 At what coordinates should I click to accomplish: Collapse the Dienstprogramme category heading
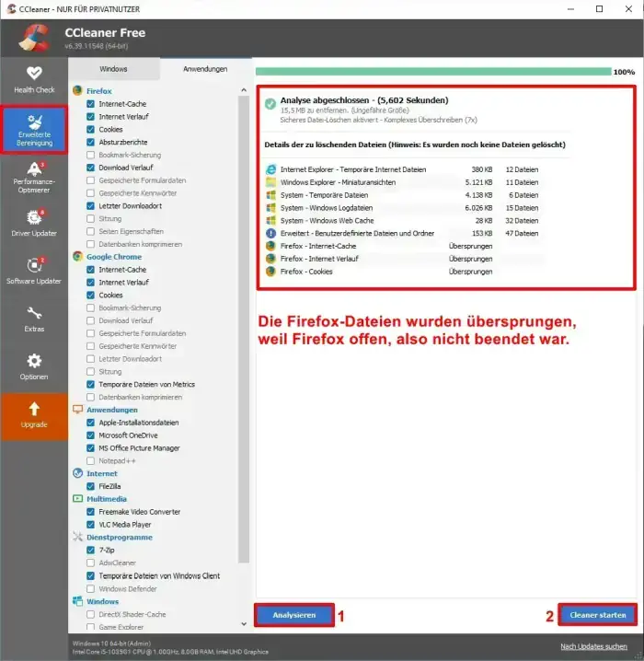(120, 537)
